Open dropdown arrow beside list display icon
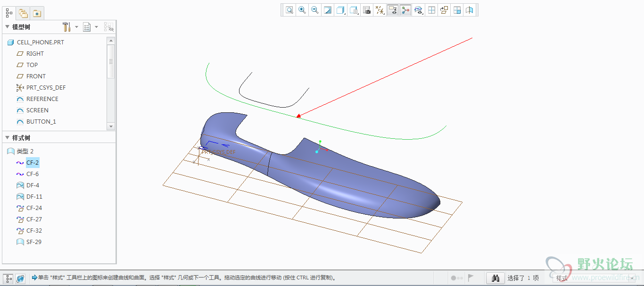The height and width of the screenshot is (286, 644). coord(96,27)
